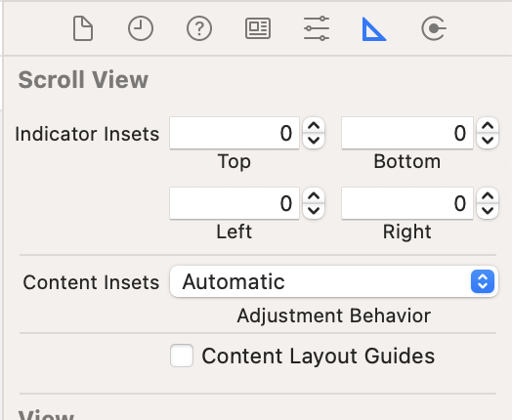The width and height of the screenshot is (512, 420).
Task: Decrease the Bottom inset with stepper down
Action: point(488,141)
